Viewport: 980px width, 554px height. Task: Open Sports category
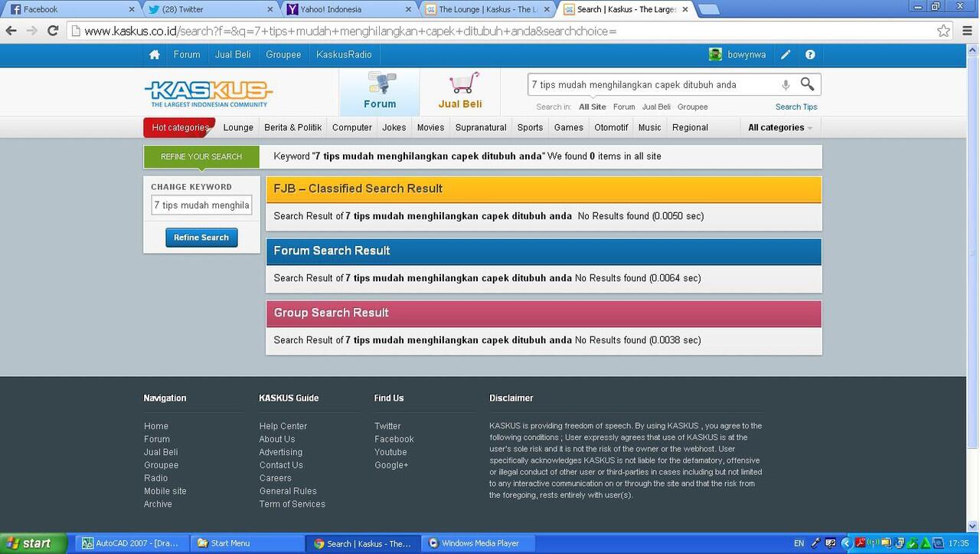pyautogui.click(x=530, y=127)
